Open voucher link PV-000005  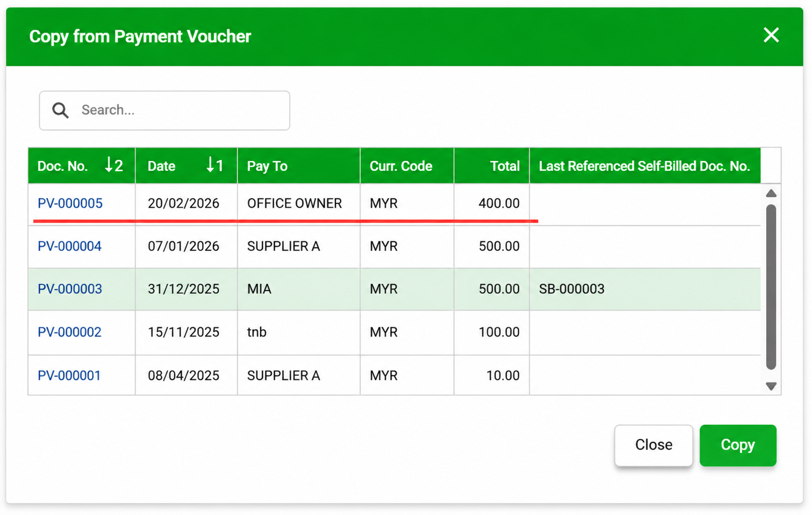70,203
